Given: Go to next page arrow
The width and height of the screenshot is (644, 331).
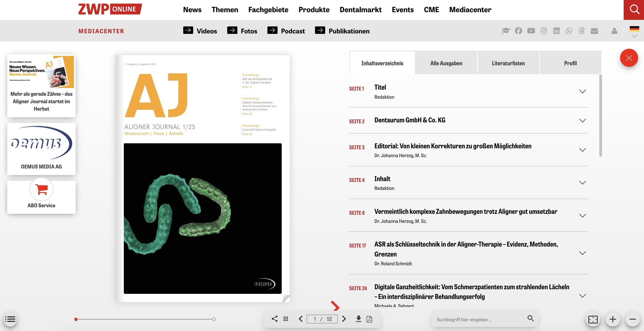Looking at the screenshot, I should pos(344,319).
